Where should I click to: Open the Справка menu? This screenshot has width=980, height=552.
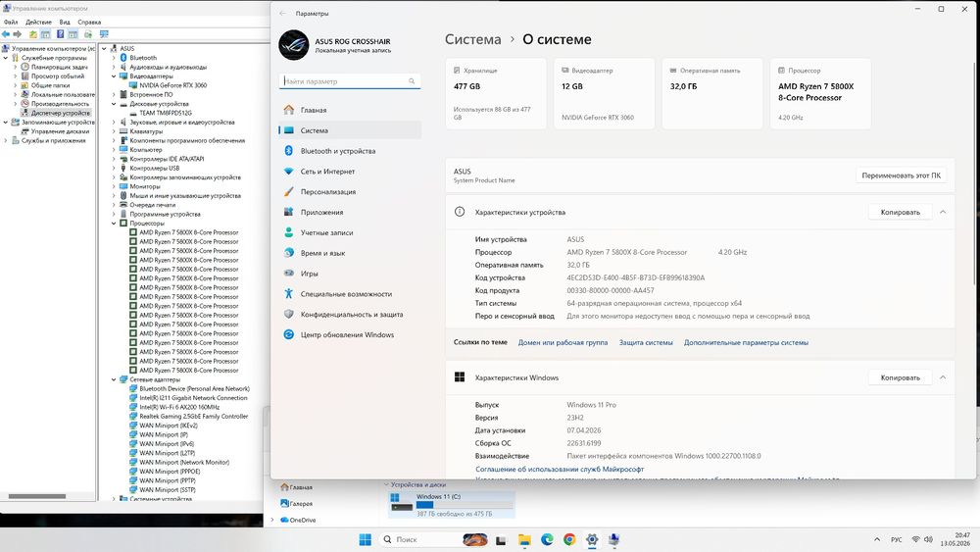pos(89,22)
